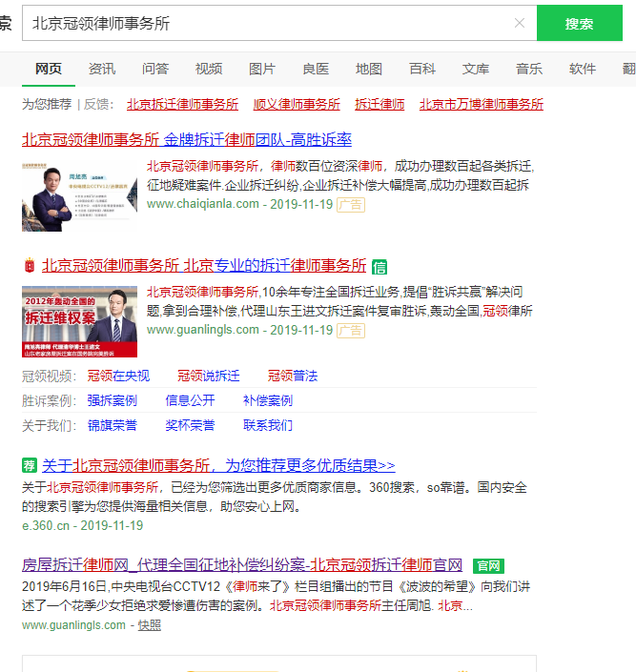Open the 软件 tab
The width and height of the screenshot is (636, 672).
pyautogui.click(x=583, y=69)
